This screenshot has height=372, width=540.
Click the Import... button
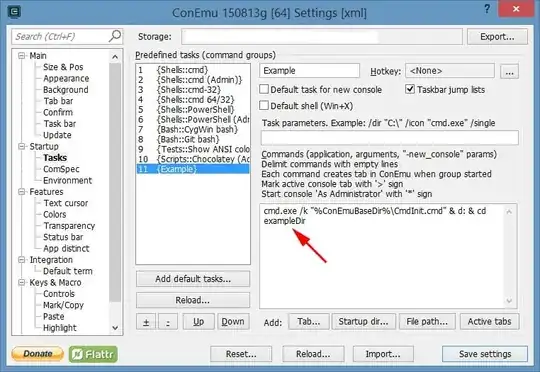[x=383, y=354]
